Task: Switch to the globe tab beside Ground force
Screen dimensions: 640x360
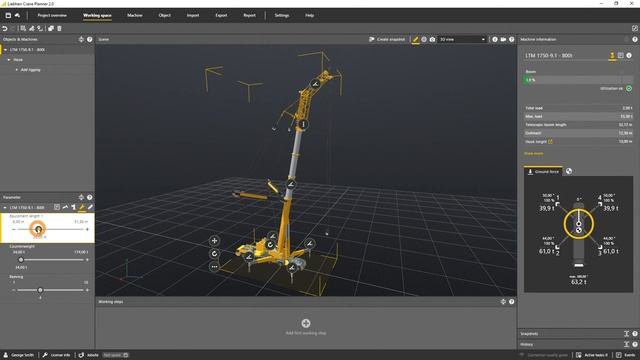Action: [x=569, y=171]
